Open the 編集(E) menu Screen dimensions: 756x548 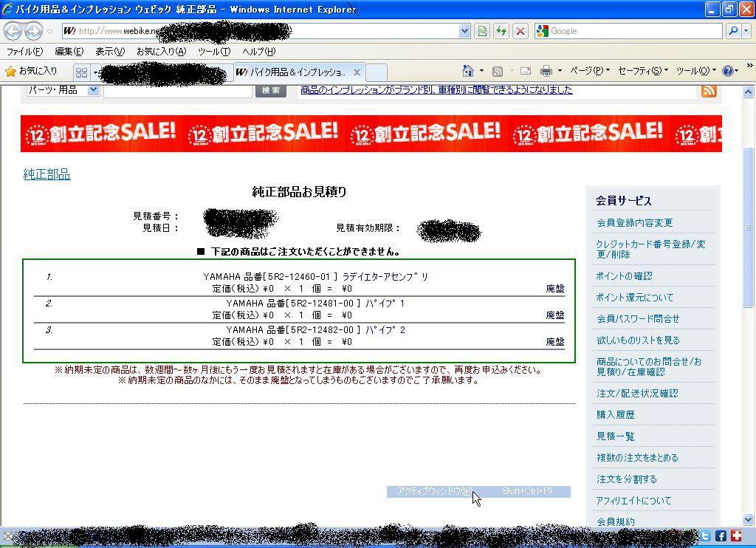click(x=69, y=52)
